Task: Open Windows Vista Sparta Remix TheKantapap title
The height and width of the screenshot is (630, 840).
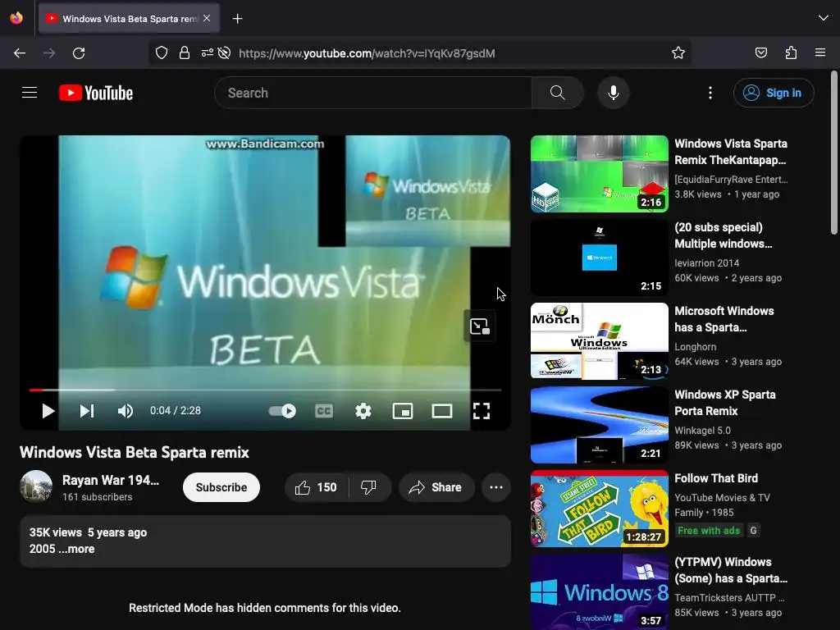Action: [731, 152]
